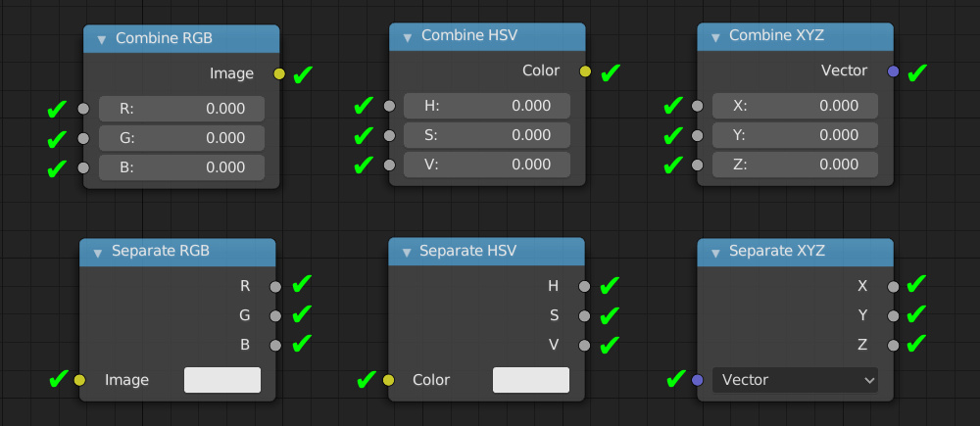Collapse the Separate HSV node
Screen dimensions: 980x426
coord(407,253)
